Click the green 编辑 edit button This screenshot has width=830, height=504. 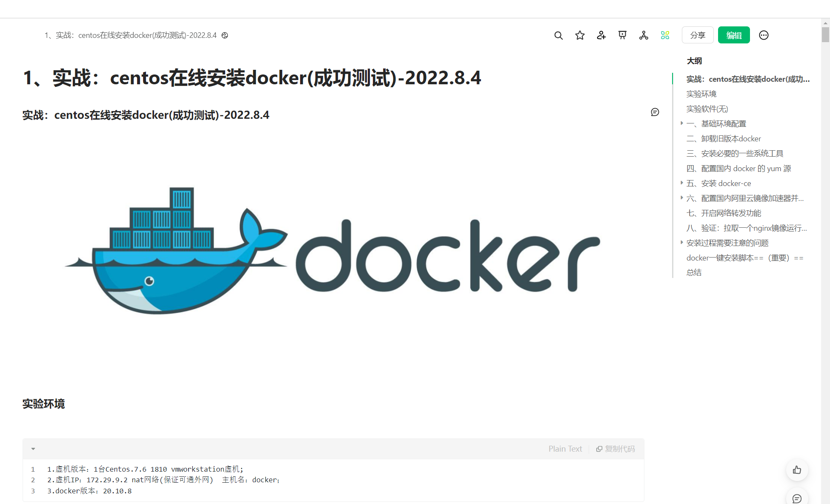click(x=734, y=35)
